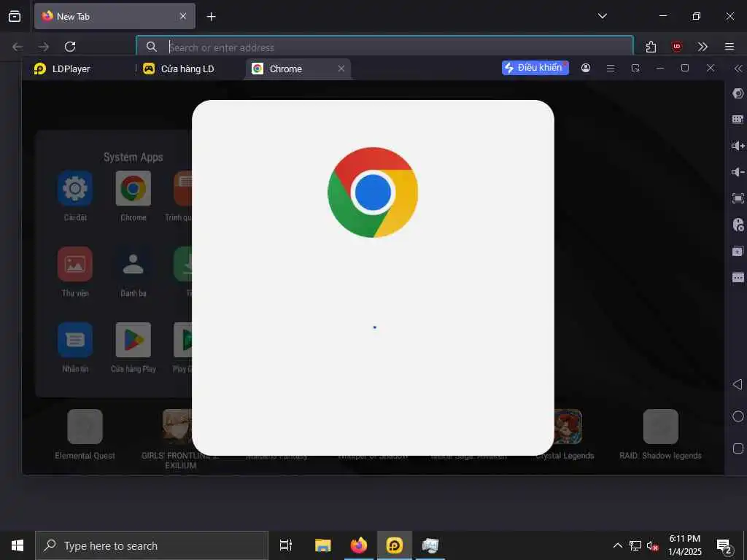Image resolution: width=747 pixels, height=560 pixels.
Task: Click the Windows taskbar search box
Action: 152,545
